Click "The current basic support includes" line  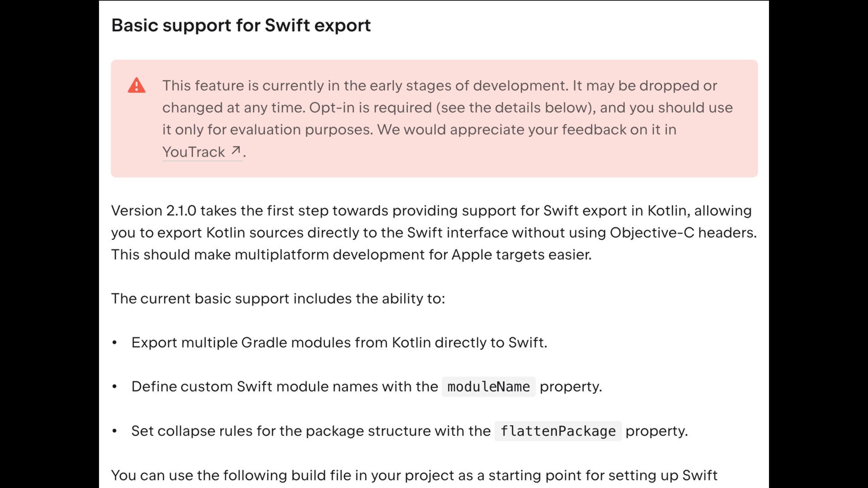[x=278, y=299]
